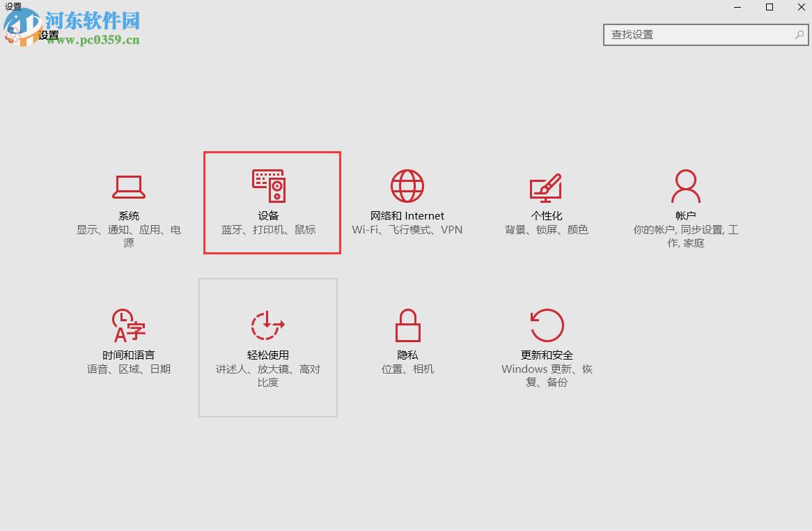This screenshot has height=531, width=812.
Task: Click the 背景、锁屏、颜色 description link
Action: tap(547, 229)
